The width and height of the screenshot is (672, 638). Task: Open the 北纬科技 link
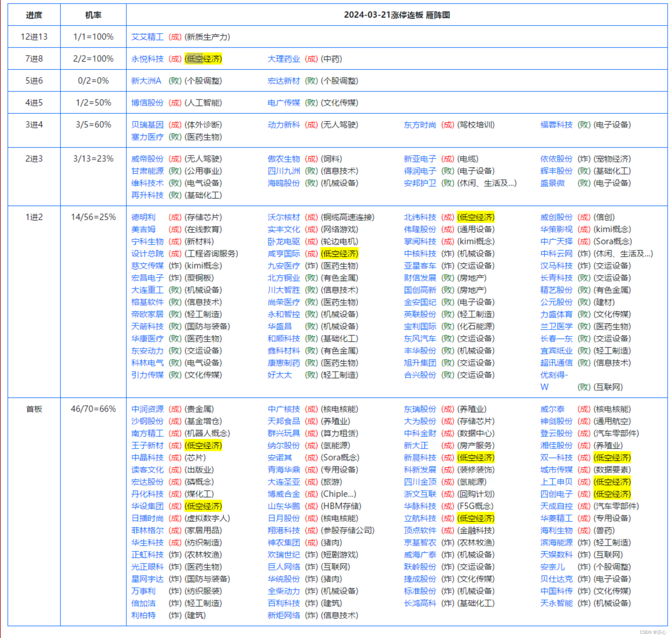[x=420, y=217]
